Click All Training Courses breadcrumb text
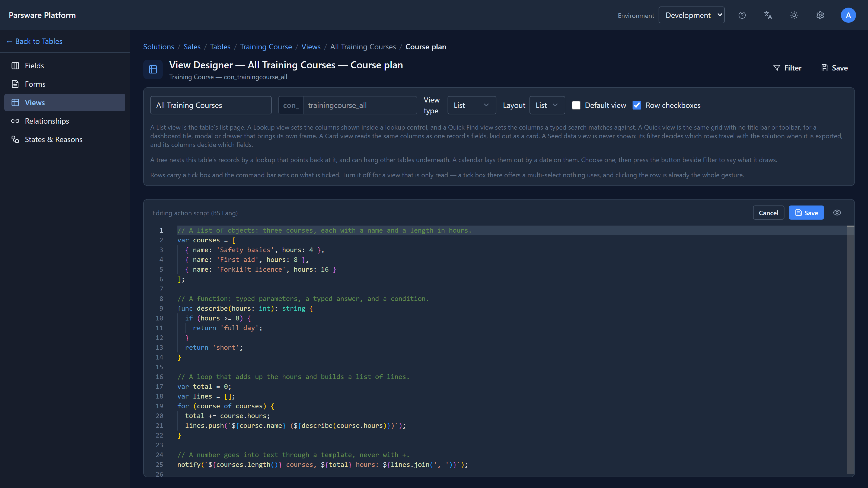The width and height of the screenshot is (868, 488). pyautogui.click(x=363, y=47)
